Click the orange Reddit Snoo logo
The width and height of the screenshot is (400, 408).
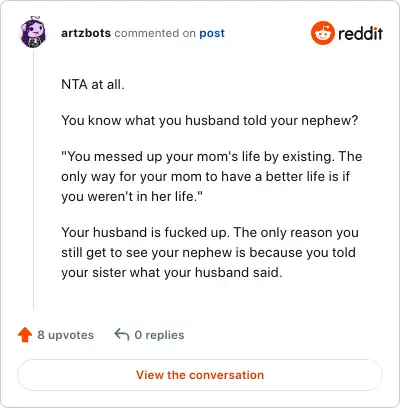click(322, 33)
